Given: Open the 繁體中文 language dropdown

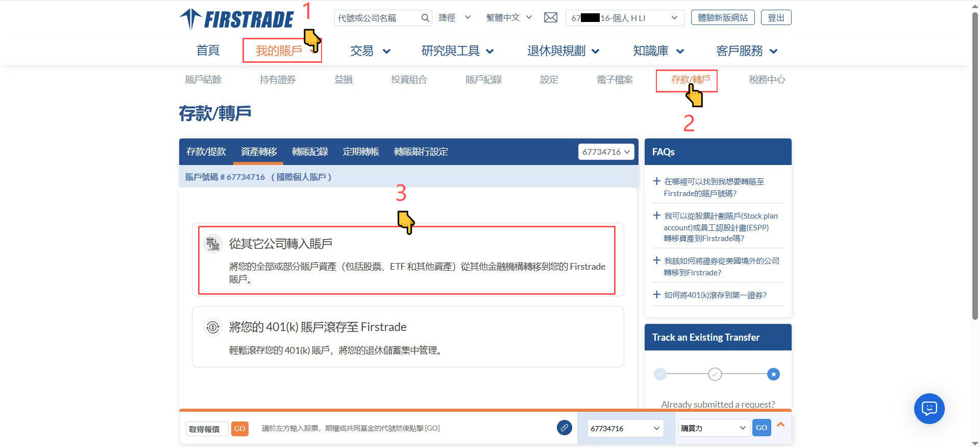Looking at the screenshot, I should click(509, 18).
